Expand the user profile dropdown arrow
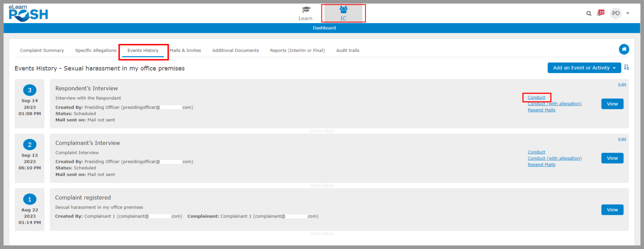Image resolution: width=644 pixels, height=249 pixels. 628,13
